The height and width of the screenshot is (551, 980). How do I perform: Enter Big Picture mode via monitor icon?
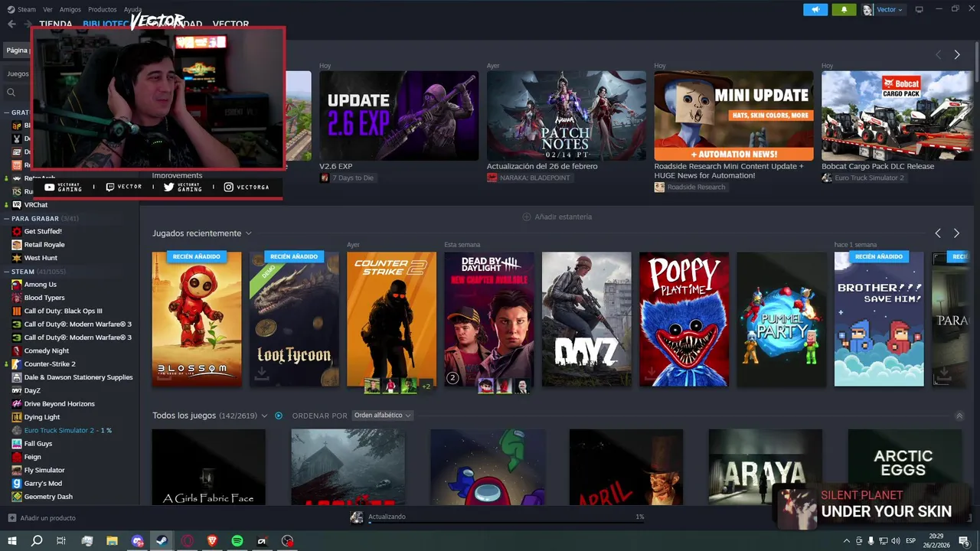tap(920, 9)
